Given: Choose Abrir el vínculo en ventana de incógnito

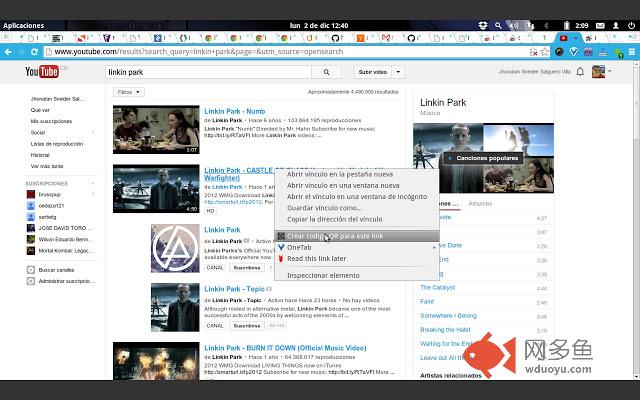Looking at the screenshot, I should 357,197.
